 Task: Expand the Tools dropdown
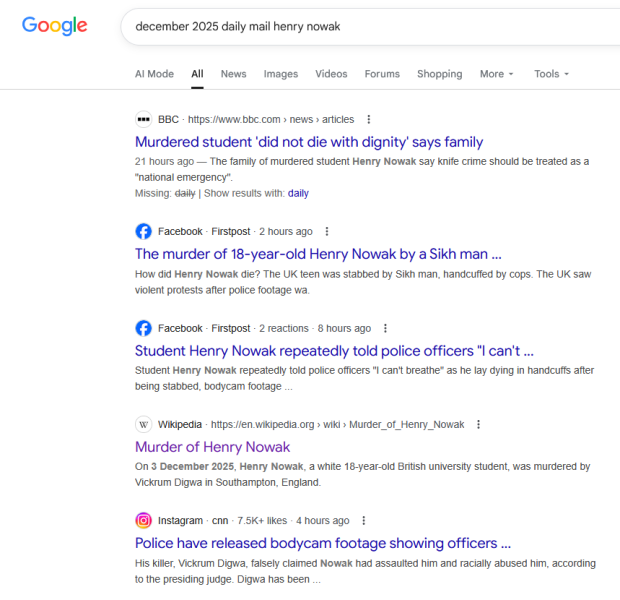coord(551,74)
